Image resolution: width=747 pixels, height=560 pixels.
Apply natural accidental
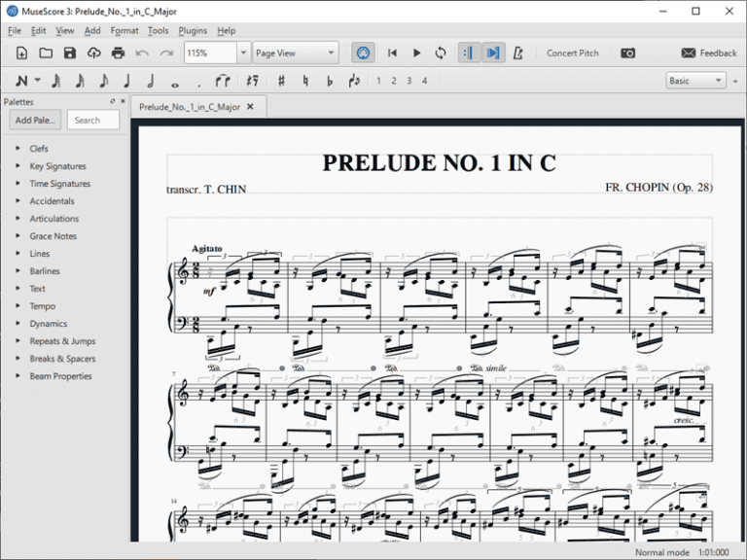click(x=305, y=81)
